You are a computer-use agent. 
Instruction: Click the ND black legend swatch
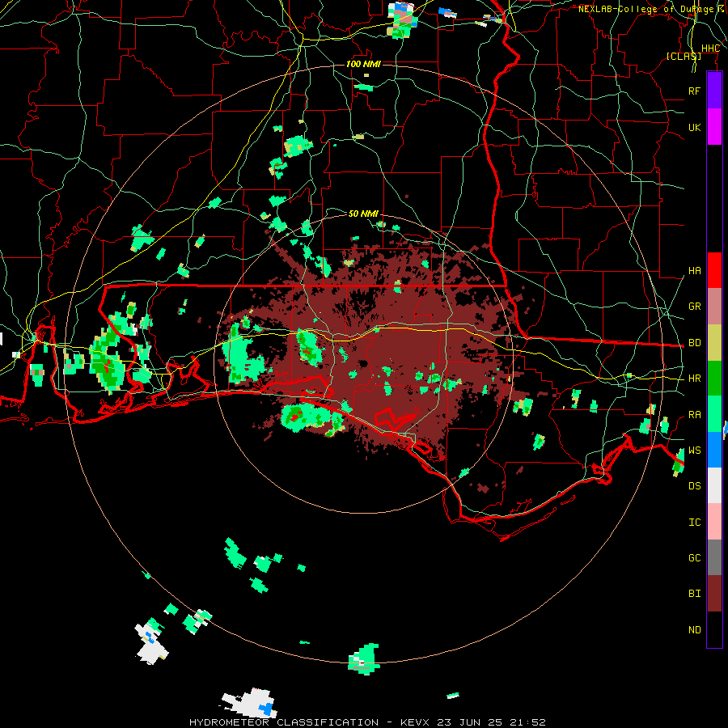pyautogui.click(x=714, y=629)
